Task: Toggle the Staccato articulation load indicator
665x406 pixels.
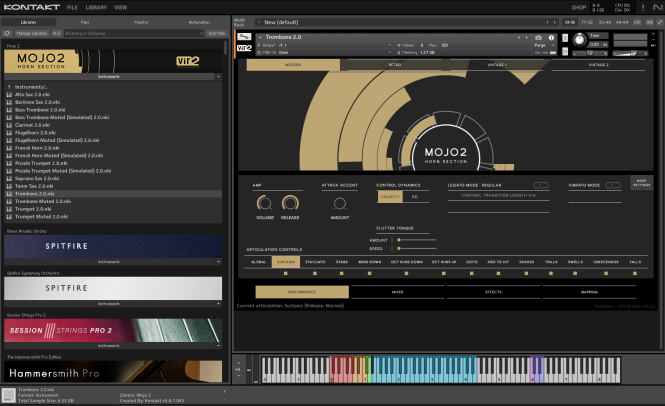Action: 315,274
